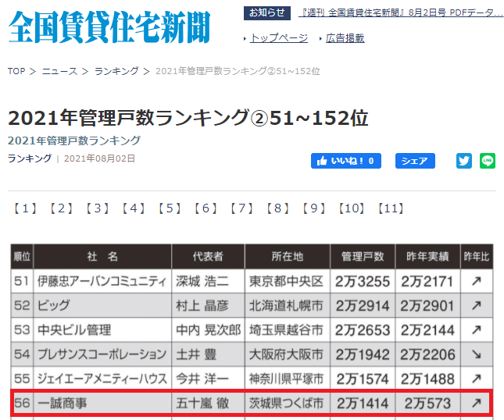
Task: Open the 週刊 全国賃貸住宅新聞 PDF notice link
Action: click(402, 13)
